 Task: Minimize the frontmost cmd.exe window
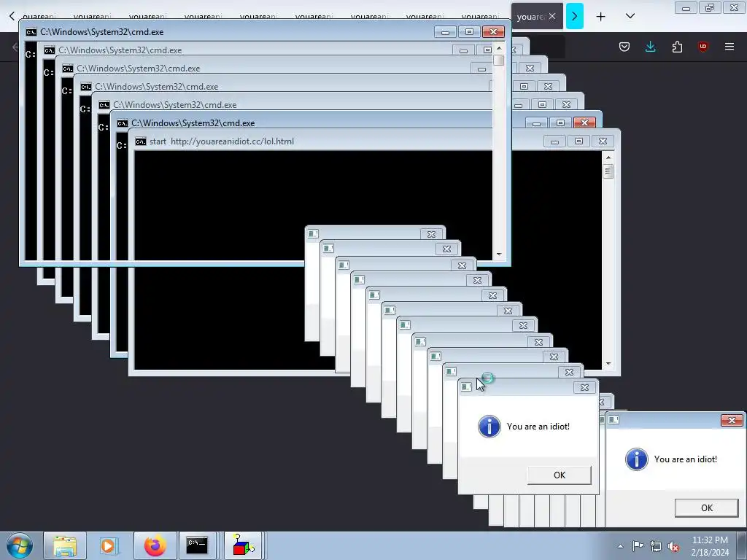[x=445, y=32]
